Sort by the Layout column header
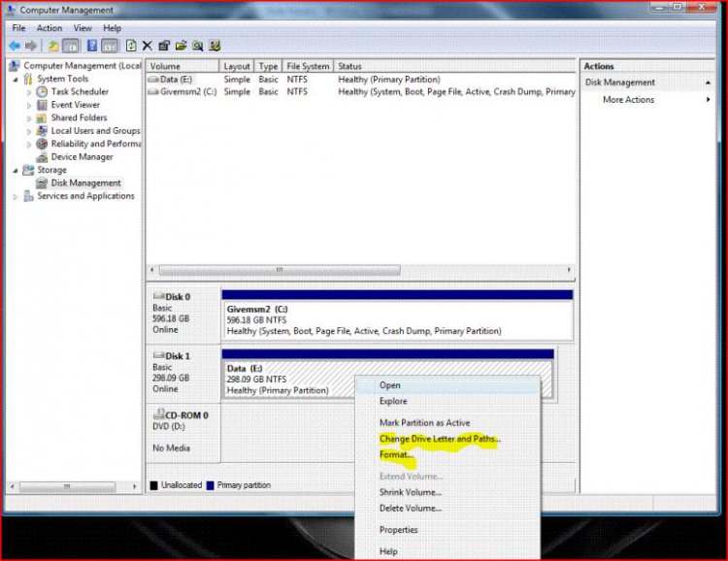 pyautogui.click(x=236, y=66)
